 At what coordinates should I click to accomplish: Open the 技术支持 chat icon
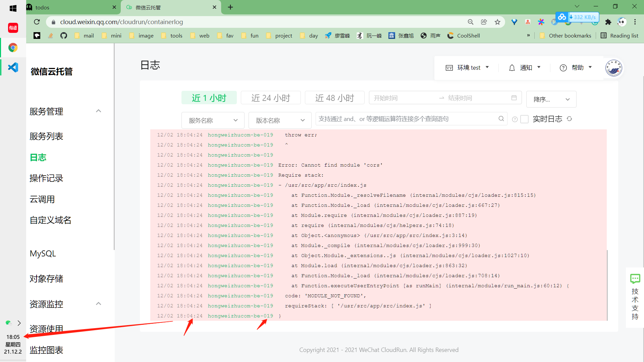pyautogui.click(x=635, y=279)
